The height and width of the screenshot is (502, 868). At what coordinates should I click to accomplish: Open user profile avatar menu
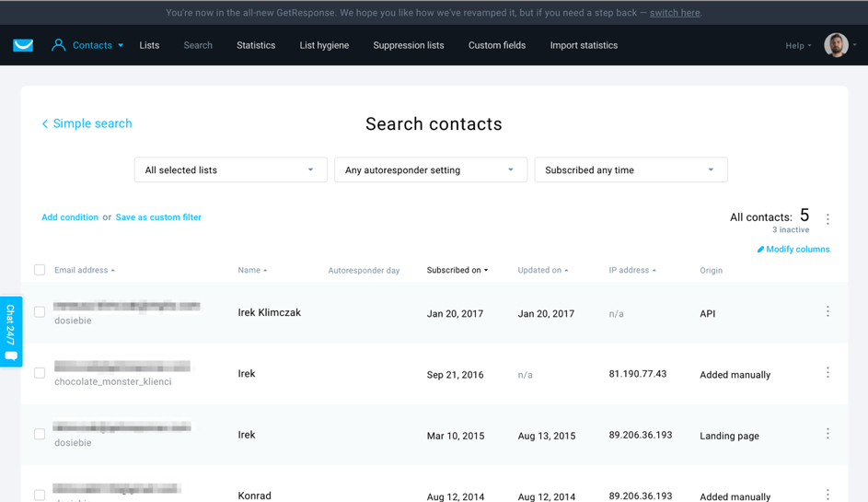point(836,45)
